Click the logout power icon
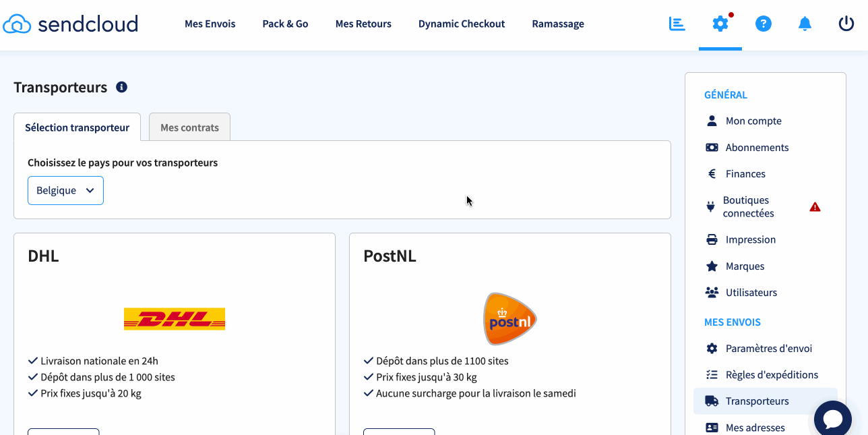Screen dimensions: 868x435 tap(846, 23)
